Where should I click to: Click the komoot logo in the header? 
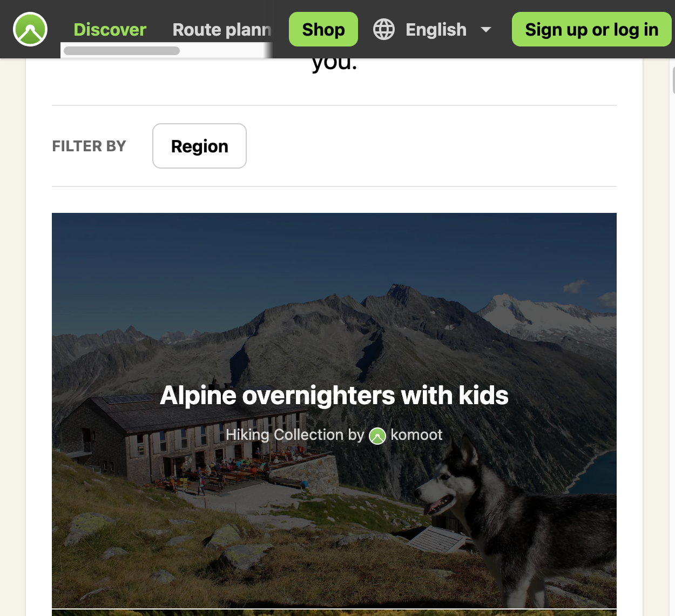click(30, 29)
